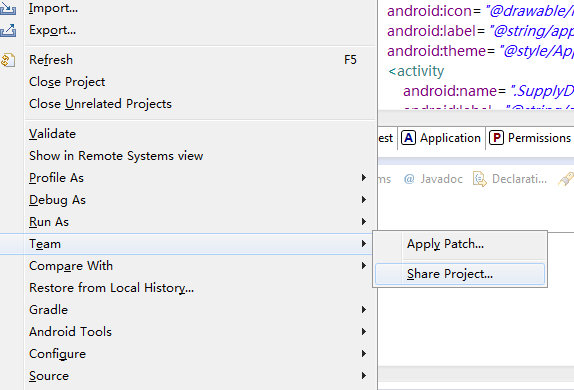This screenshot has height=390, width=574.
Task: Click the android:theme attribute text
Action: click(x=436, y=51)
